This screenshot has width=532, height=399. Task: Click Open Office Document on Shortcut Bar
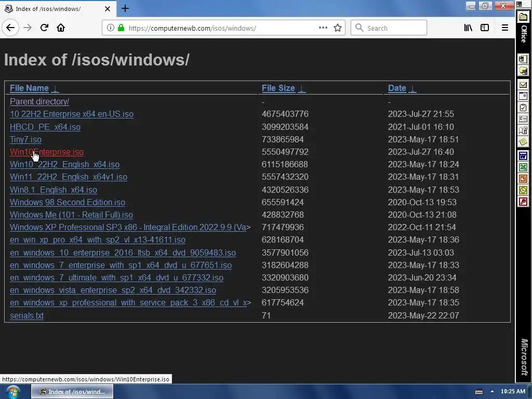coord(523,71)
